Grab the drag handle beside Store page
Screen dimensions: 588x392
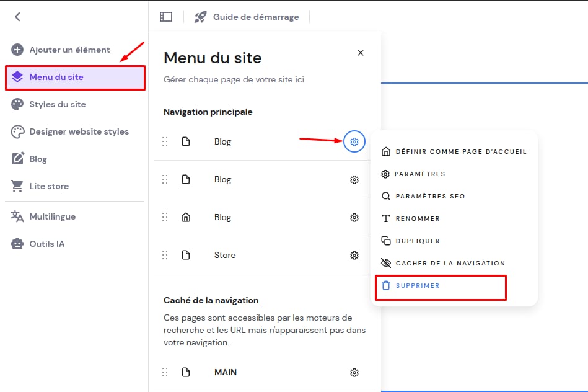165,255
